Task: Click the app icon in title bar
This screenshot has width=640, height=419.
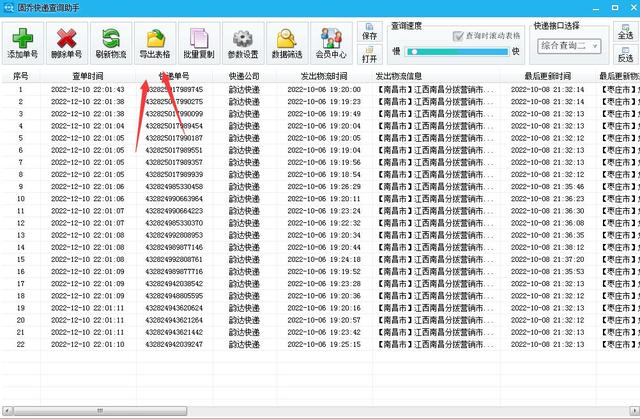Action: coord(8,7)
